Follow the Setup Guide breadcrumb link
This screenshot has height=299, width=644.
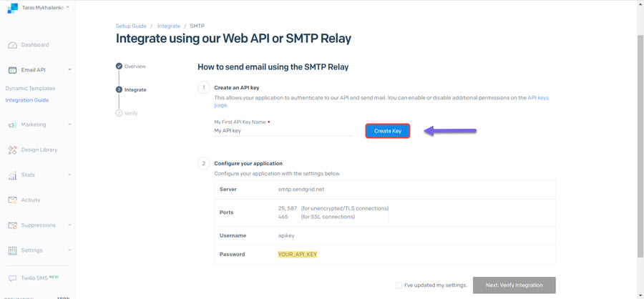coord(131,26)
